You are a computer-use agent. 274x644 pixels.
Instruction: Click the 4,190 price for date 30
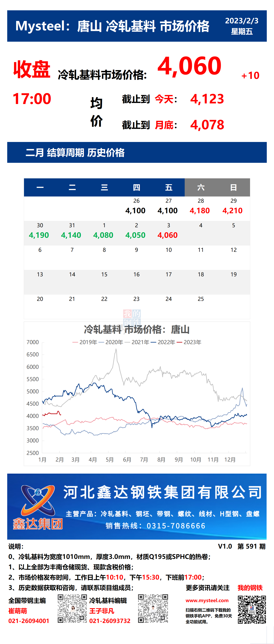pos(39,235)
